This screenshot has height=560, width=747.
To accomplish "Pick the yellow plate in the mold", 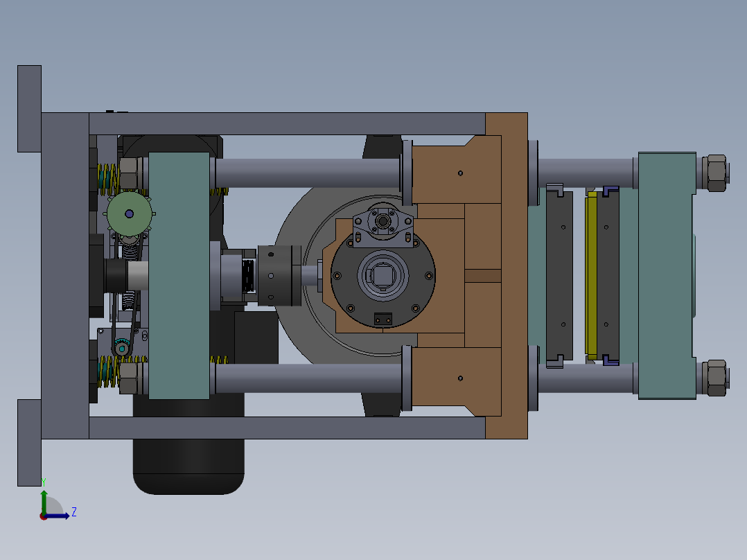I will tap(591, 275).
